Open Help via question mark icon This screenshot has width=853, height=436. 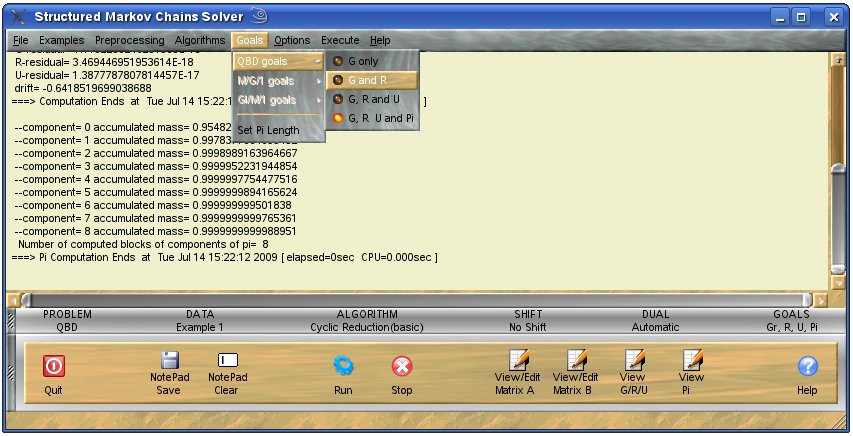pos(808,366)
